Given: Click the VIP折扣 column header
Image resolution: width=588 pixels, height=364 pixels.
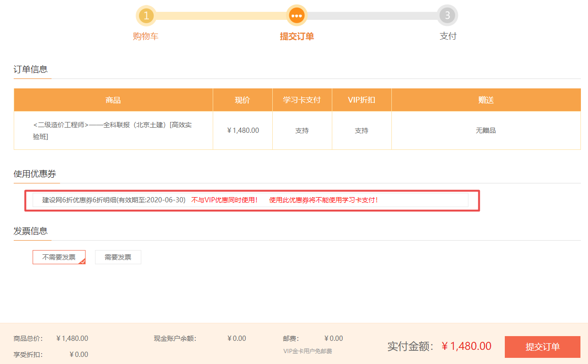Looking at the screenshot, I should 362,99.
